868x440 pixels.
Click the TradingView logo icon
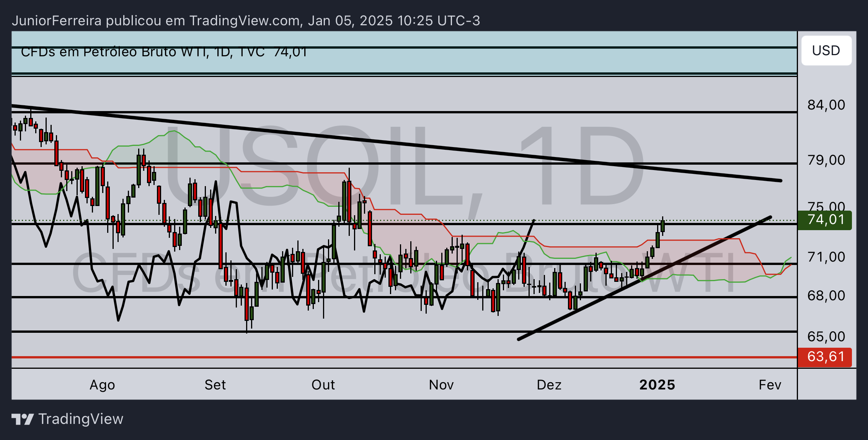(x=23, y=419)
